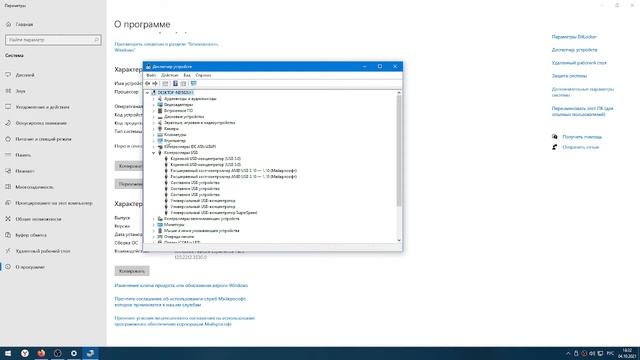
Task: Click the Forward arrow in Device Manager toolbar
Action: pos(155,84)
